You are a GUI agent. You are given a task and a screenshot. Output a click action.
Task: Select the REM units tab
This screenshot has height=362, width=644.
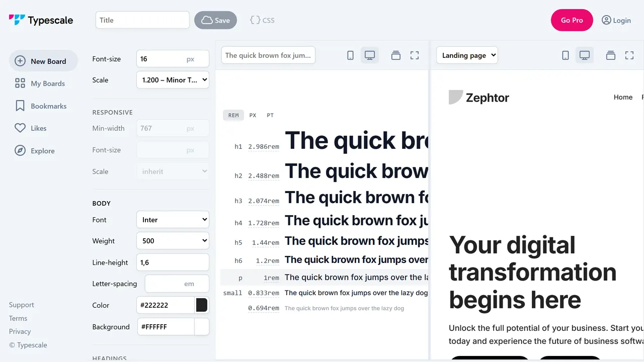coord(233,115)
